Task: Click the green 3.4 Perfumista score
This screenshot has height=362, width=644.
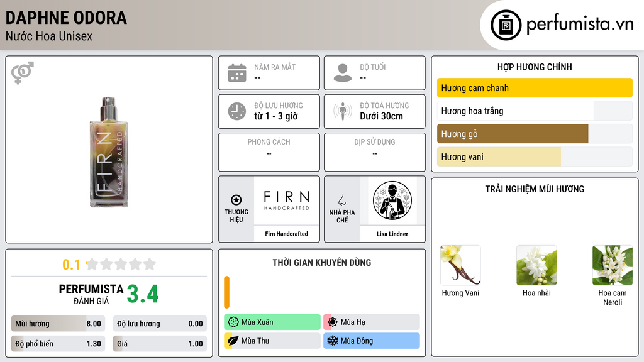Action: coord(143,294)
